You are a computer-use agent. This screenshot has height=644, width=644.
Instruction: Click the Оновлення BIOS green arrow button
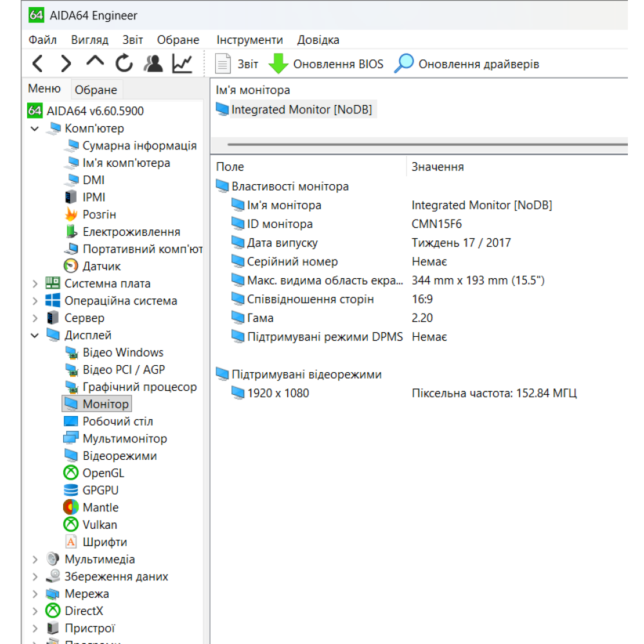pos(326,64)
